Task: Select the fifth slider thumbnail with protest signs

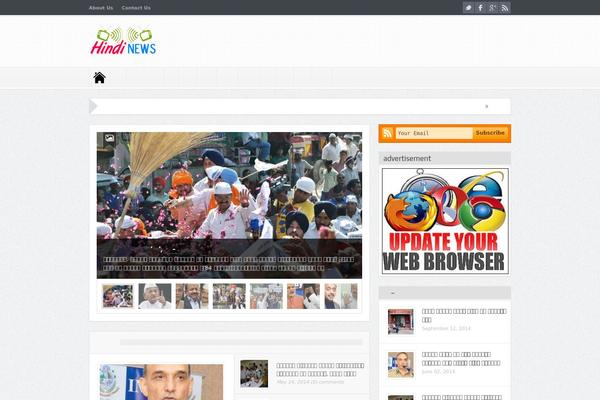Action: tap(266, 296)
